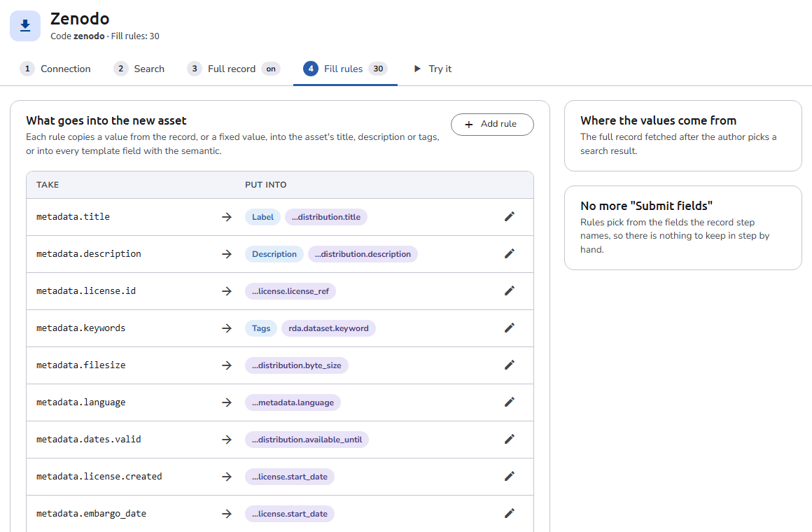Edit the metadata.filesize rule with its pencil icon
812x532 pixels.
[510, 365]
